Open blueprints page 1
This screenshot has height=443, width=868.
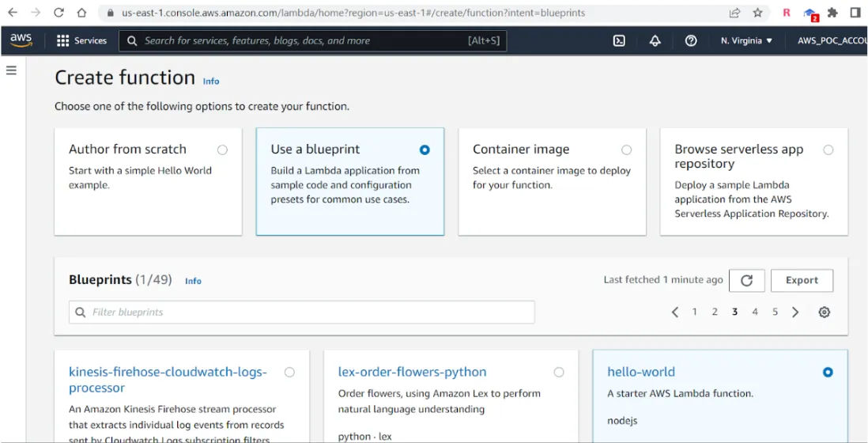pyautogui.click(x=694, y=312)
